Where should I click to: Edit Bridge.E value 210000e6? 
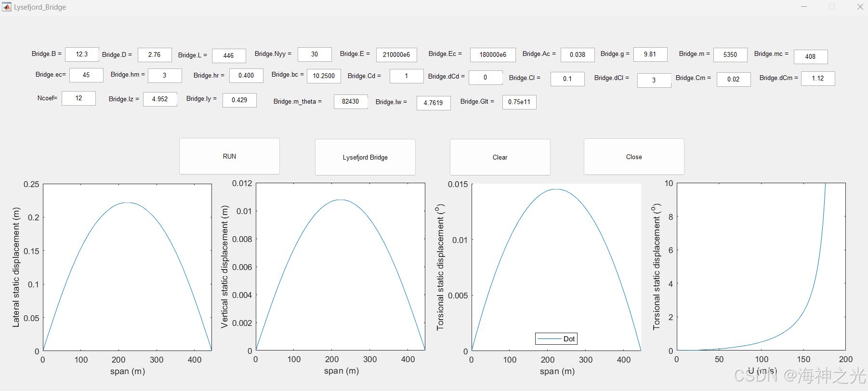coord(396,54)
